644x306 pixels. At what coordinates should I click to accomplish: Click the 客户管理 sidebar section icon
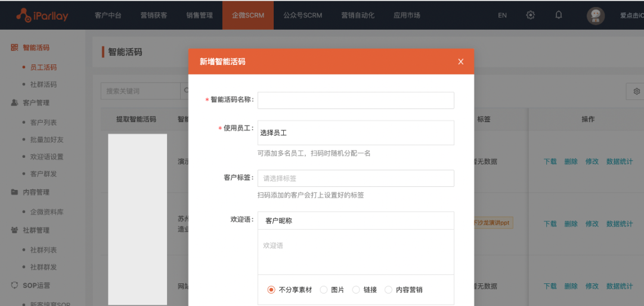14,102
